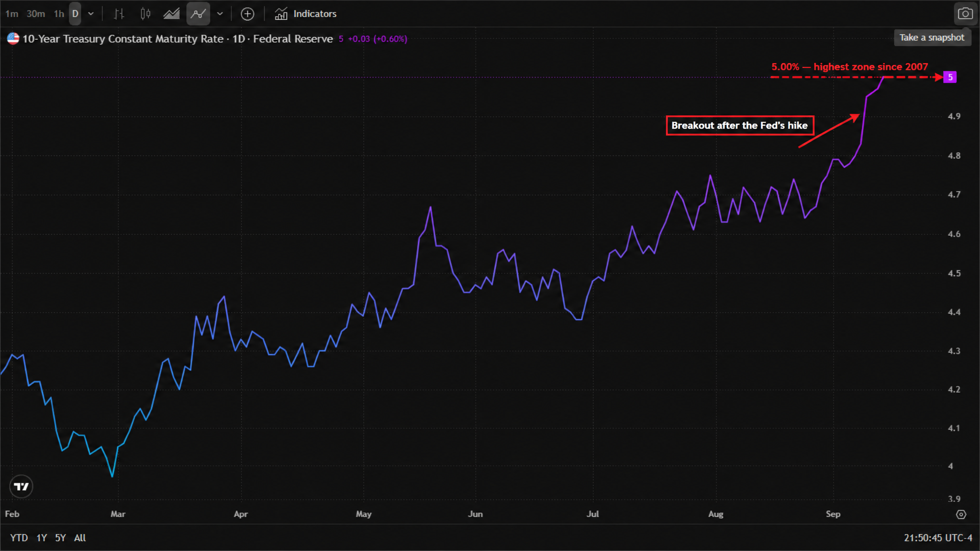Click the Jun label on time axis
Image resolution: width=980 pixels, height=551 pixels.
pyautogui.click(x=475, y=514)
